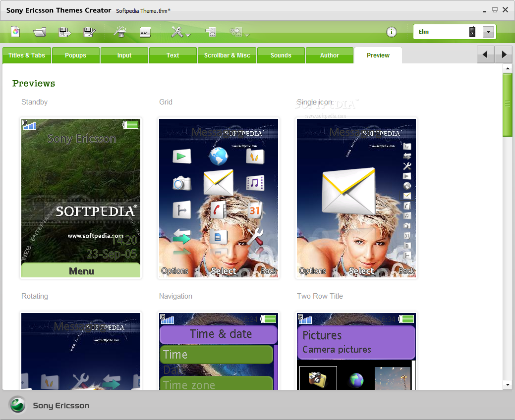This screenshot has width=515, height=420.
Task: Select the Input tab
Action: (124, 55)
